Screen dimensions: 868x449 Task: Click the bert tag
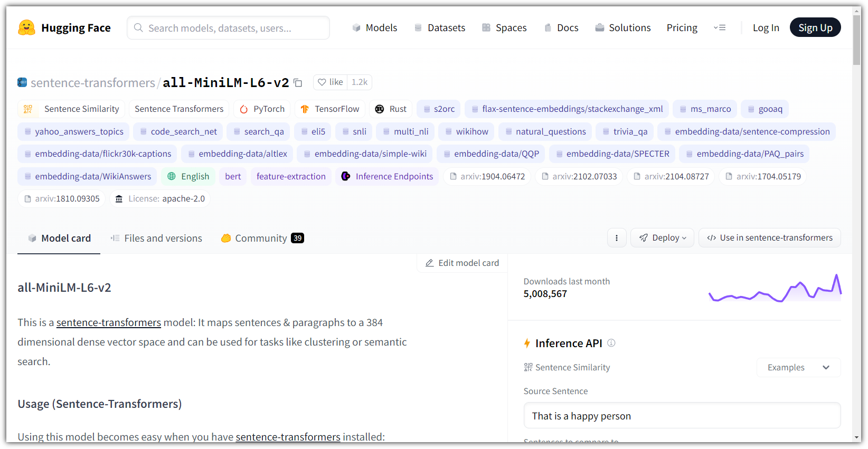[x=233, y=176]
